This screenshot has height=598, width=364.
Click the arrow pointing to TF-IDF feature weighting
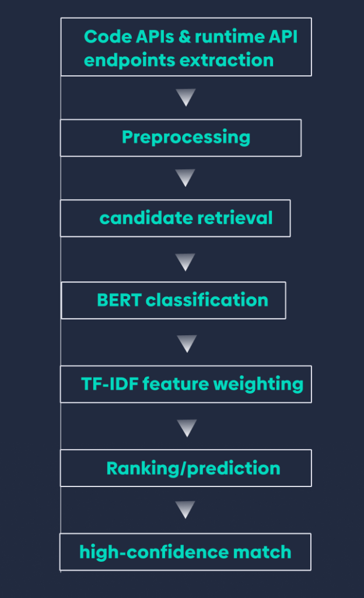tap(187, 343)
